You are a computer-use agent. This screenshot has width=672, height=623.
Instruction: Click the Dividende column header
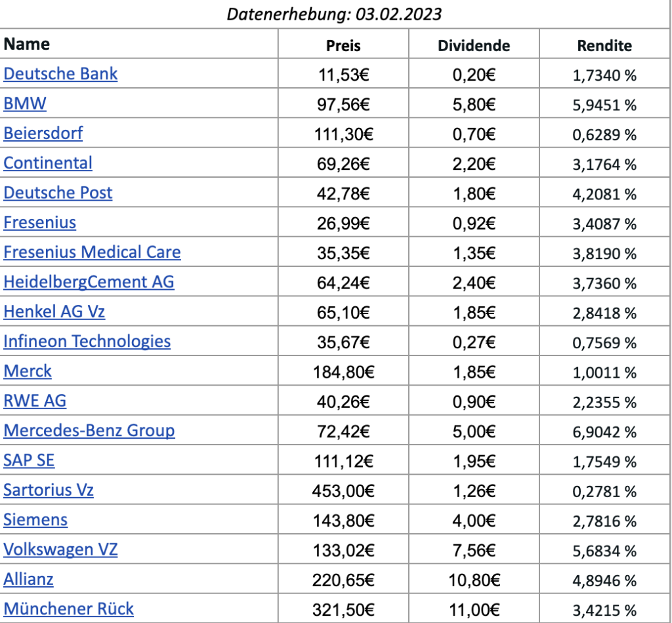[474, 46]
